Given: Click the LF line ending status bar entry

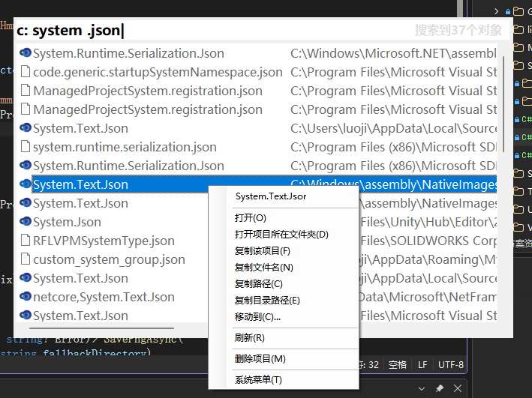Looking at the screenshot, I should pyautogui.click(x=422, y=365).
